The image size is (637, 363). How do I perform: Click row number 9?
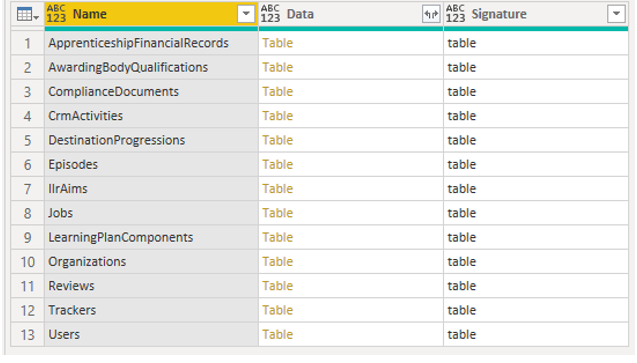point(27,238)
